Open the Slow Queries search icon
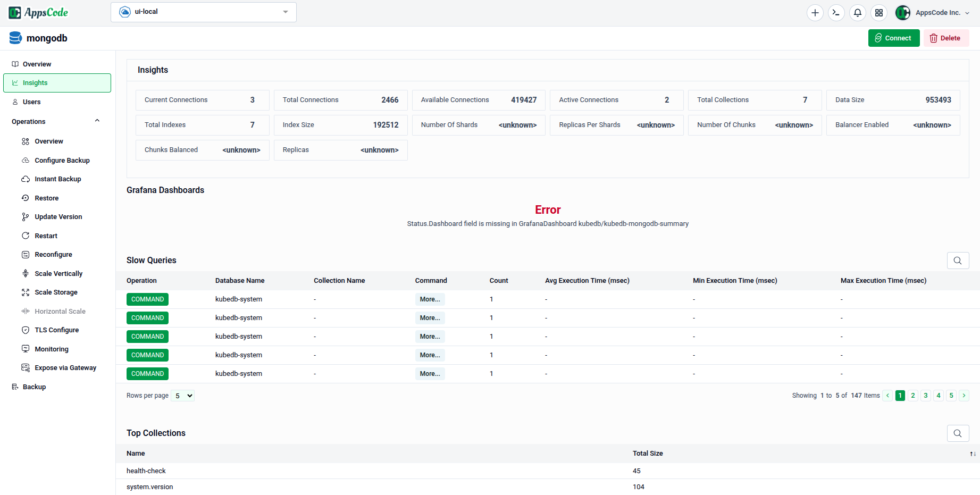980x495 pixels. [958, 261]
